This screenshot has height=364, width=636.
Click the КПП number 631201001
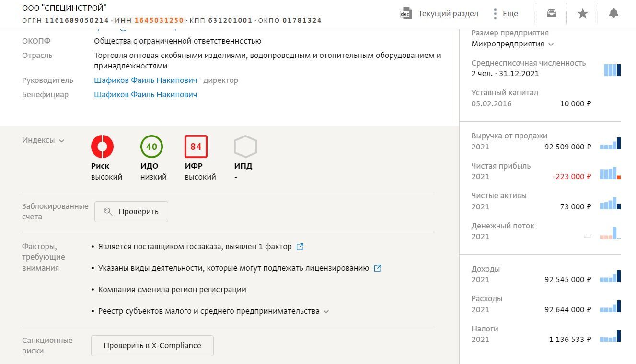tap(231, 20)
